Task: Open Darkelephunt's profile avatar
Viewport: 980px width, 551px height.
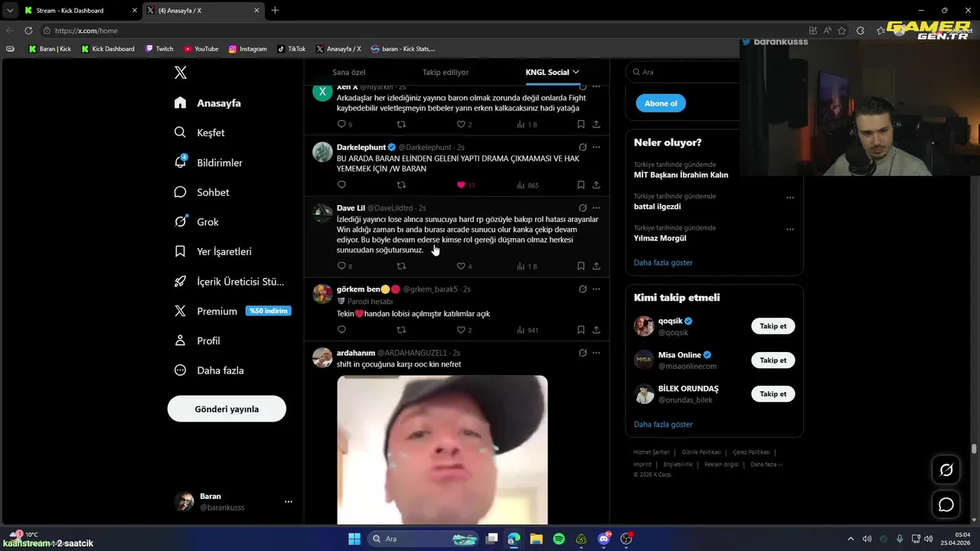Action: coord(322,152)
